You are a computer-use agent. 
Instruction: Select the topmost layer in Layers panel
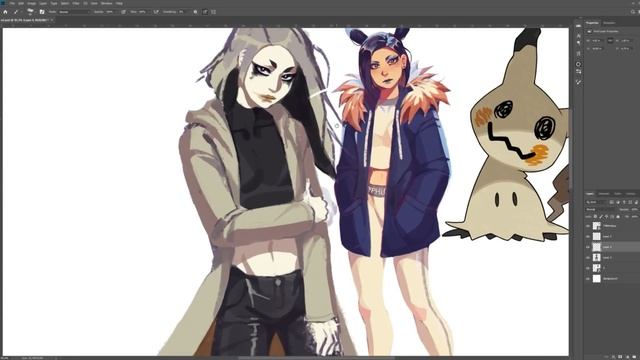612,226
